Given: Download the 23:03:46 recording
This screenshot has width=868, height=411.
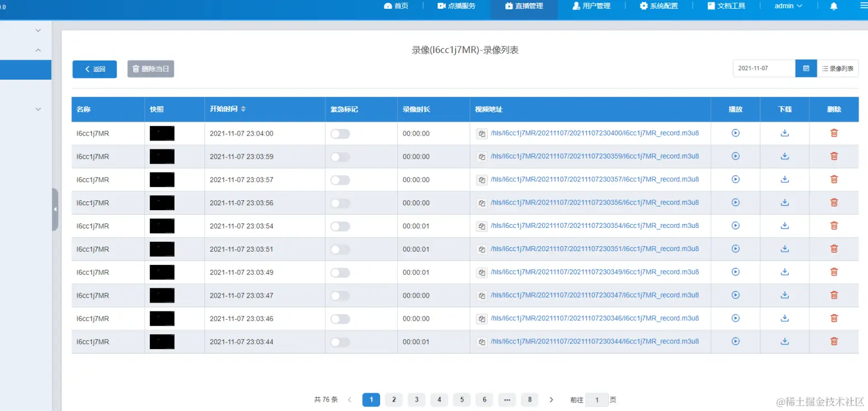Looking at the screenshot, I should (x=785, y=319).
